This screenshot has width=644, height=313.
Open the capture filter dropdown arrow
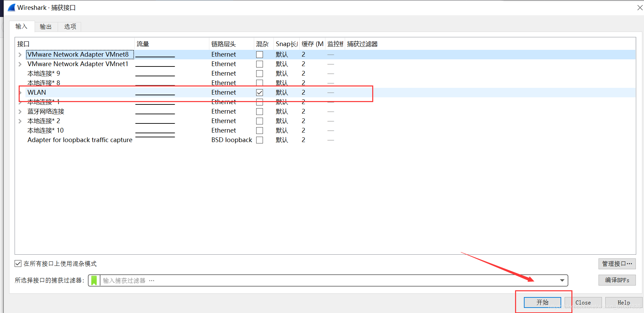(562, 280)
